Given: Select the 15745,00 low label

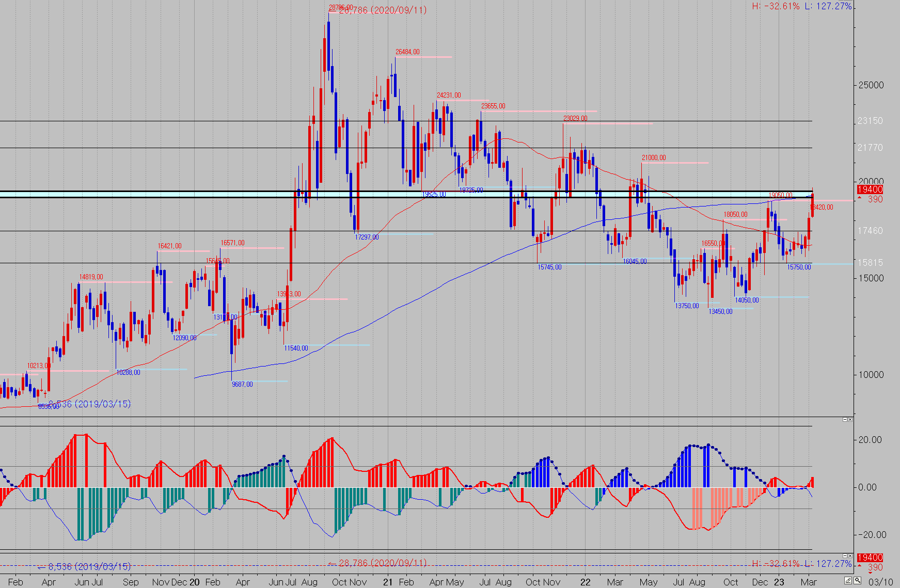Looking at the screenshot, I should point(549,267).
